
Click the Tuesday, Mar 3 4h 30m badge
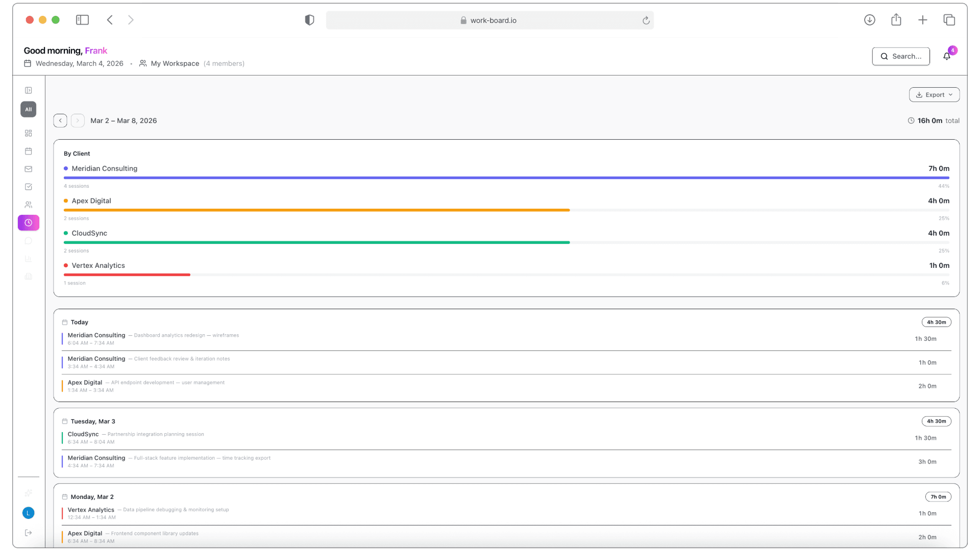[937, 421]
